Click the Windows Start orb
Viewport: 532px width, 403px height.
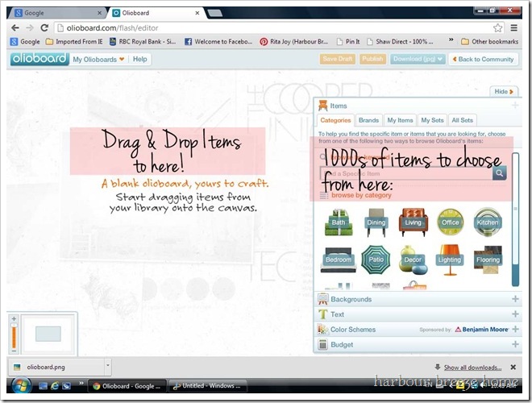21,386
